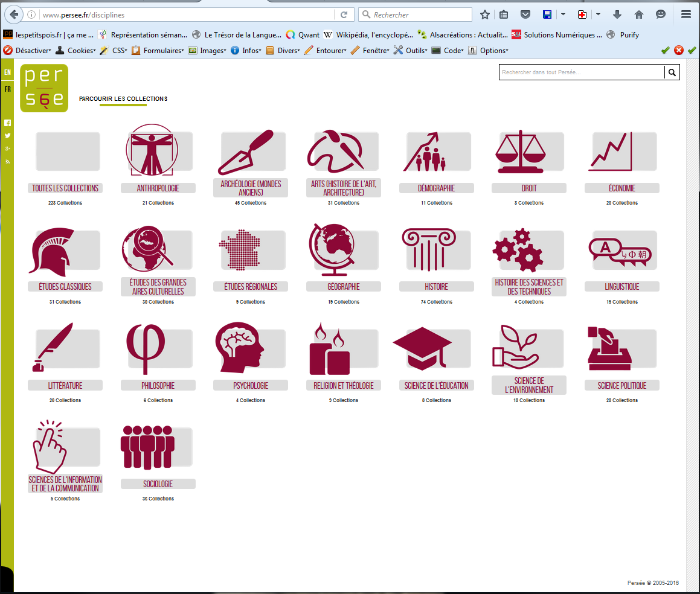Expand the Infos developer menu

(x=246, y=51)
